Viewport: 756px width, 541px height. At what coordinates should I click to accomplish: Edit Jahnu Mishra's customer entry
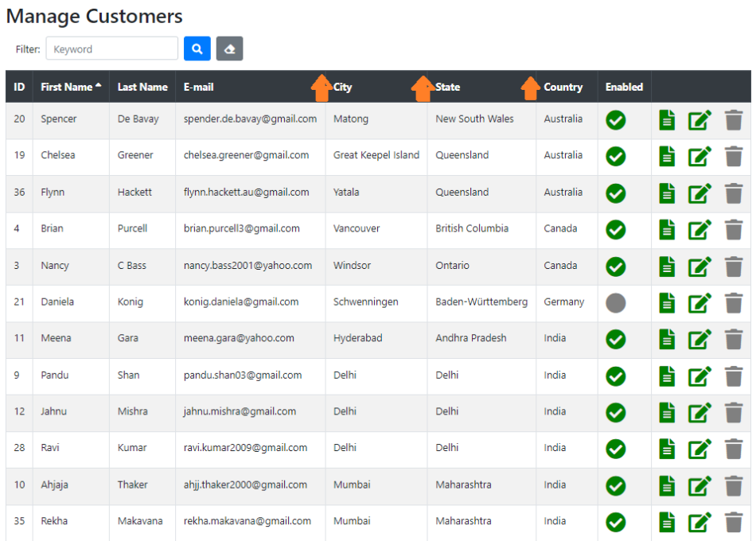[699, 411]
